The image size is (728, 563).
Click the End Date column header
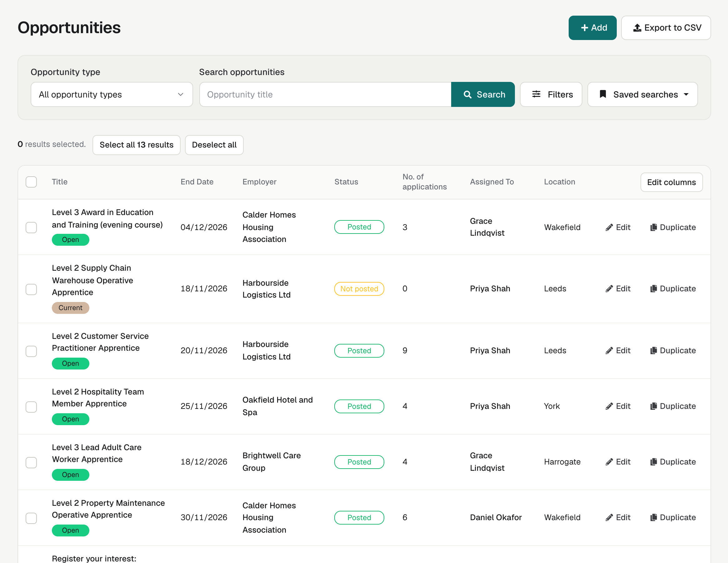click(x=197, y=182)
